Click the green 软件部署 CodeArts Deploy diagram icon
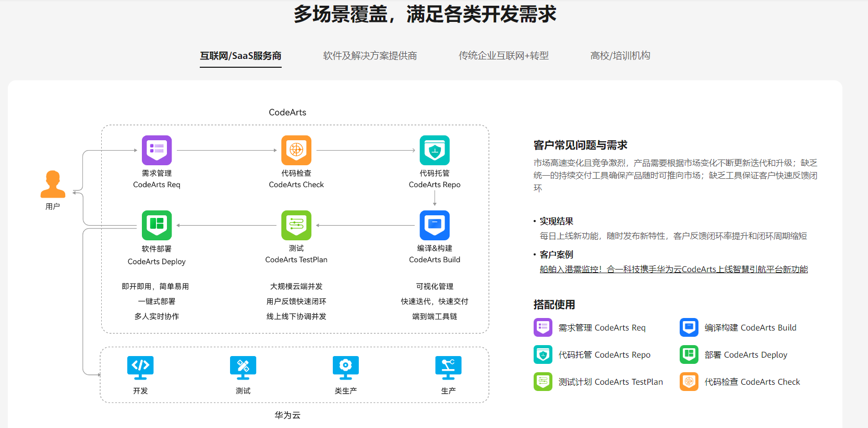Screen dimensions: 868x428 (x=156, y=225)
